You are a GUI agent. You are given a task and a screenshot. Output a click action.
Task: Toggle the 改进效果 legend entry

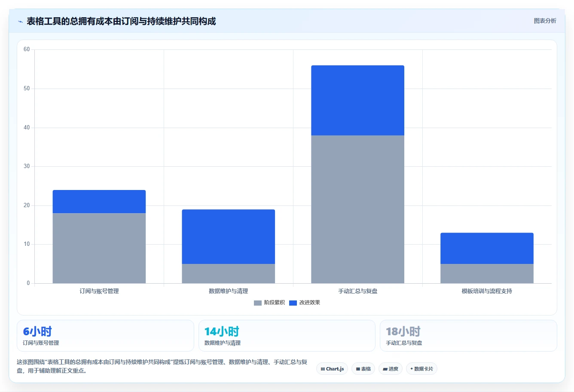click(305, 303)
